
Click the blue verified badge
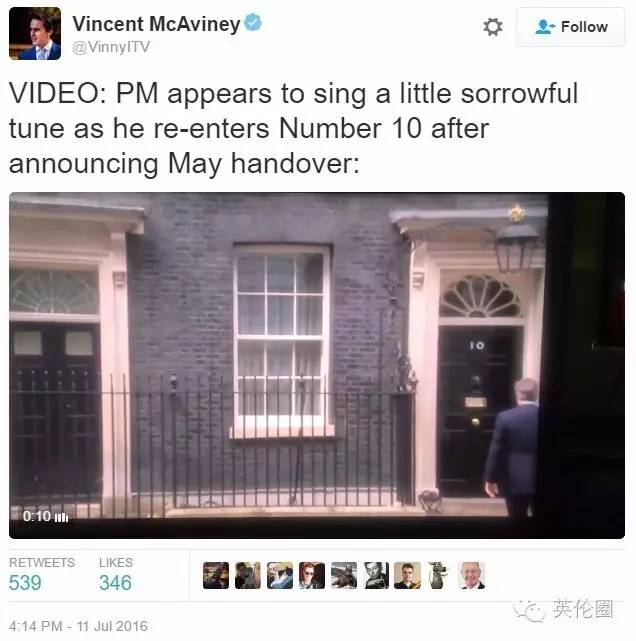coord(253,22)
